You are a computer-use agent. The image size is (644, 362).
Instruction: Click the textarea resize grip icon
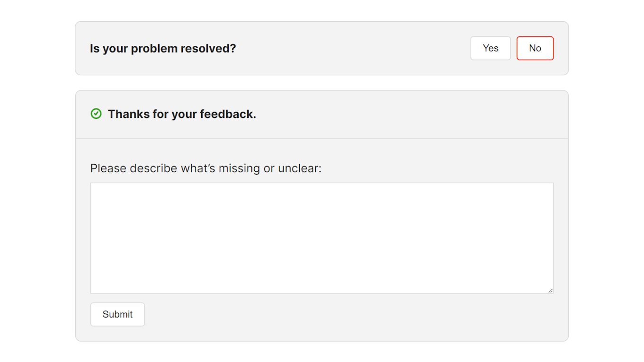pos(550,291)
